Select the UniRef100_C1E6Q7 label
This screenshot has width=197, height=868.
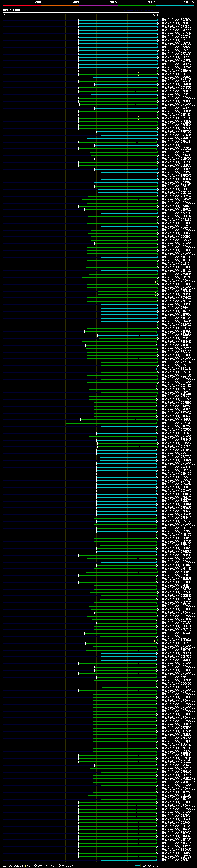(x=176, y=159)
